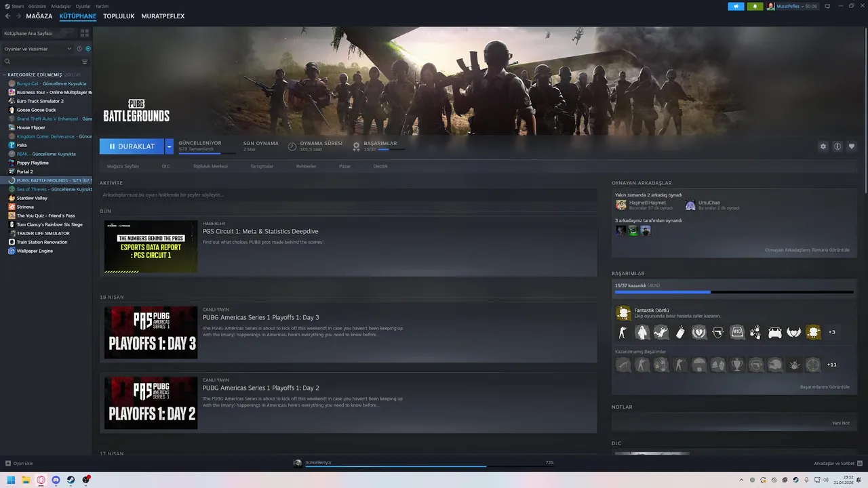Screen dimensions: 868x488
Task: Click the Oyun Ekle plus icon
Action: [x=8, y=464]
